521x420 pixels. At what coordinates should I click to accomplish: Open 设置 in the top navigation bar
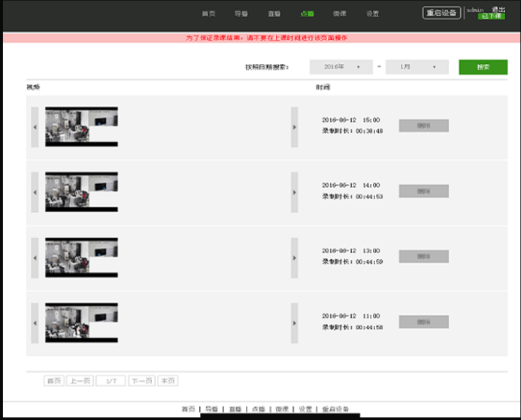372,14
